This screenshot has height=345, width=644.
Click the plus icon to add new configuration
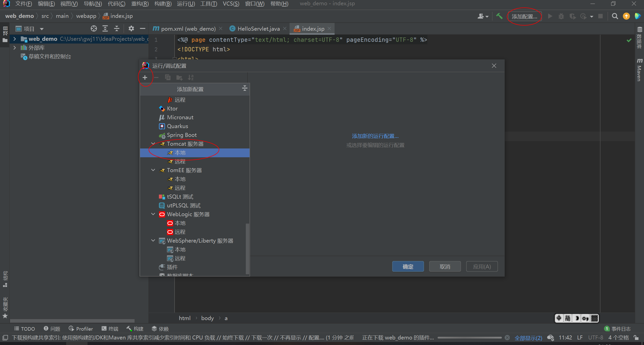point(145,78)
